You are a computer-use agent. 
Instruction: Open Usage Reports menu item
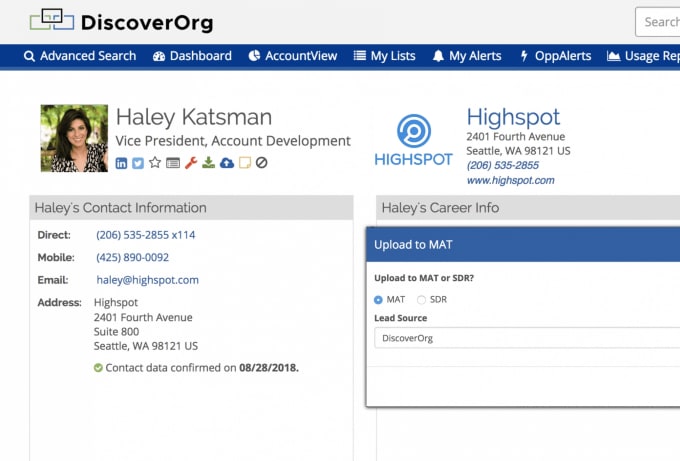click(x=644, y=56)
